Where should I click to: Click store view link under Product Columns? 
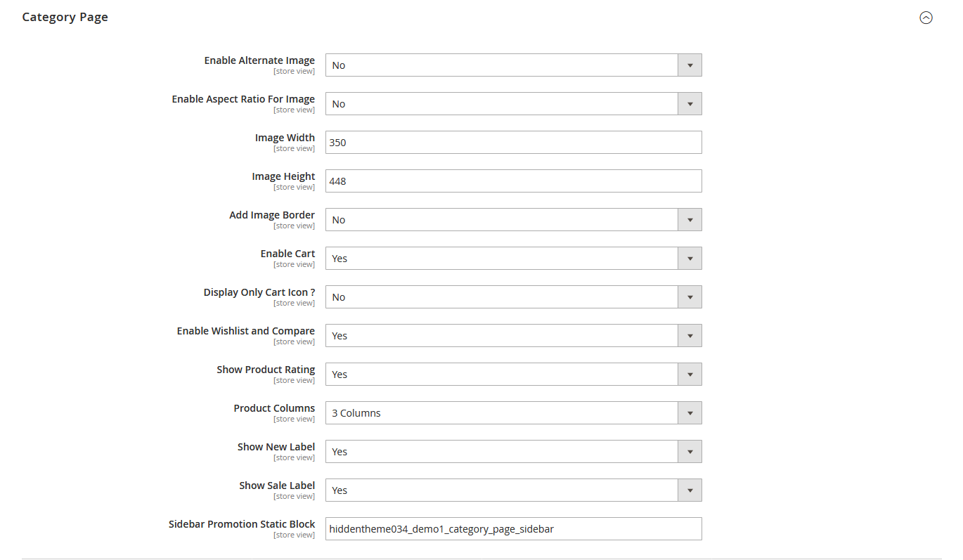coord(294,418)
